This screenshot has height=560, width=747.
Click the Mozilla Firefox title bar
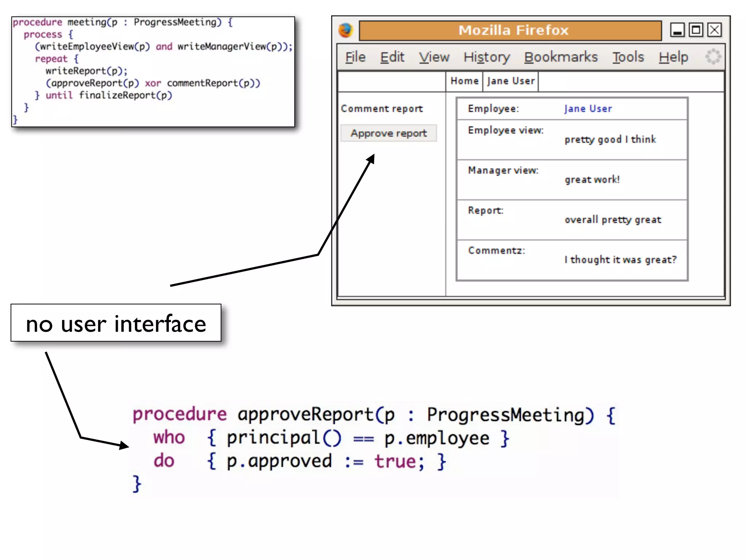click(x=510, y=30)
